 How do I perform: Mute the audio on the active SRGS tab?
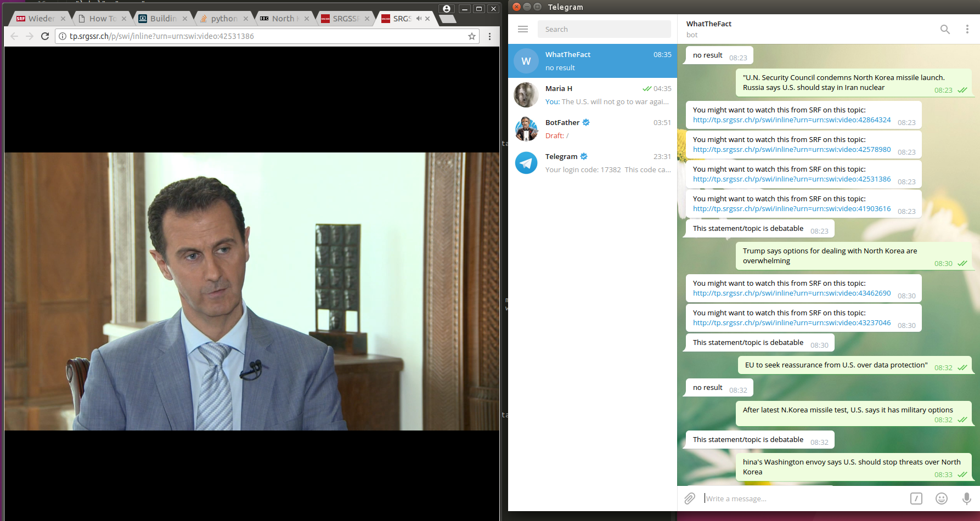419,19
